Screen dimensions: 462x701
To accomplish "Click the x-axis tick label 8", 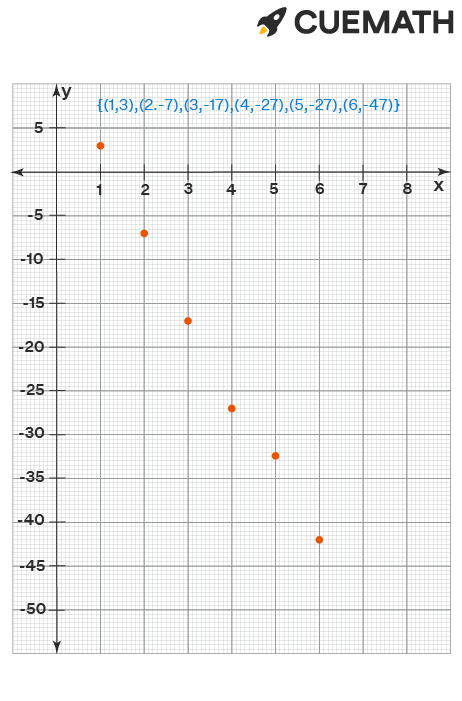I will (407, 189).
